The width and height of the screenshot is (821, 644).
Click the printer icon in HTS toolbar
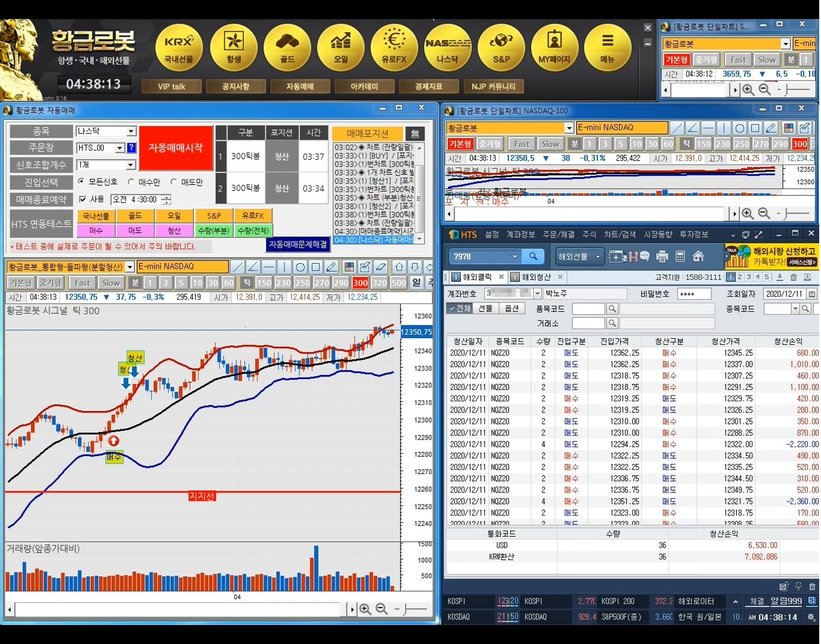(x=662, y=256)
